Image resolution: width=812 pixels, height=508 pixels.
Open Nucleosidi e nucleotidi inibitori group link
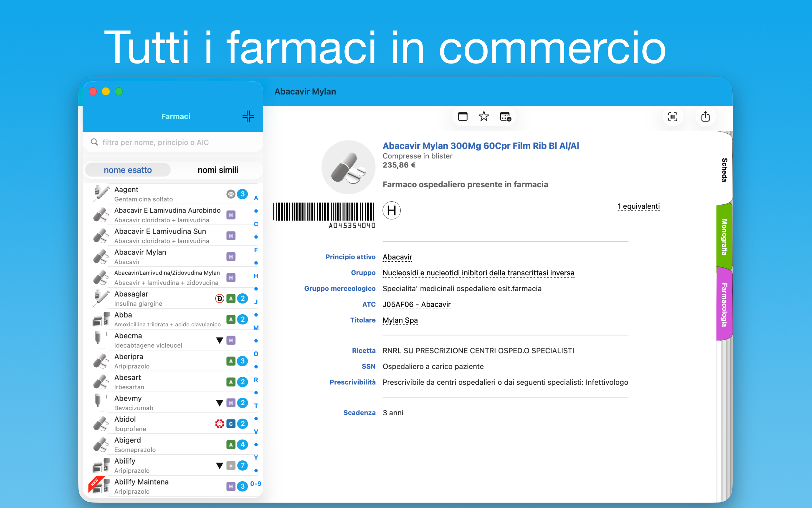(478, 273)
